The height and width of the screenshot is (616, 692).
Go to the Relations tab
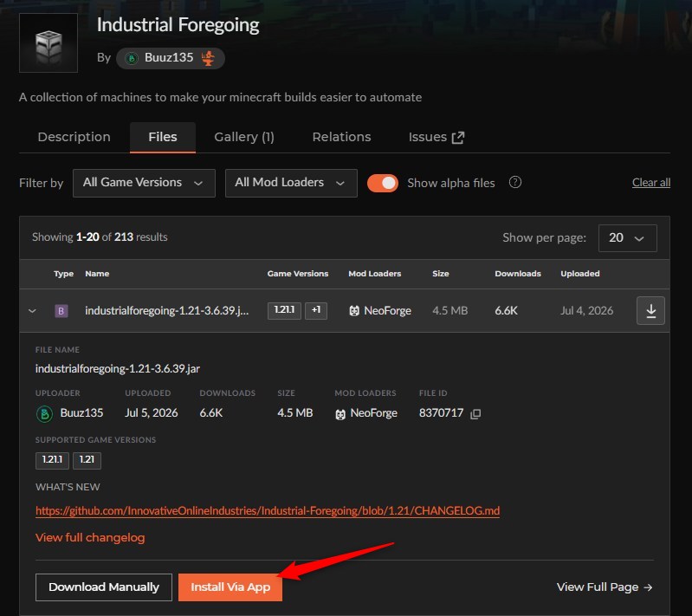pyautogui.click(x=341, y=137)
